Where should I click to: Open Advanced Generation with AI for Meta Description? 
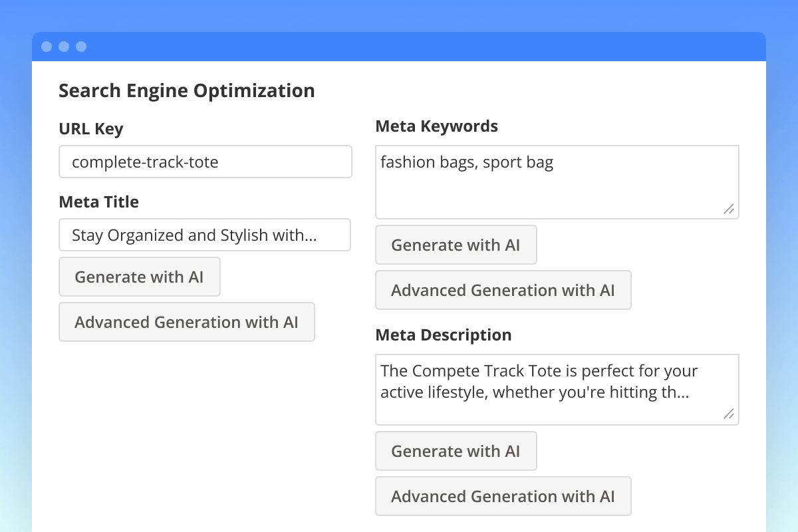click(503, 497)
